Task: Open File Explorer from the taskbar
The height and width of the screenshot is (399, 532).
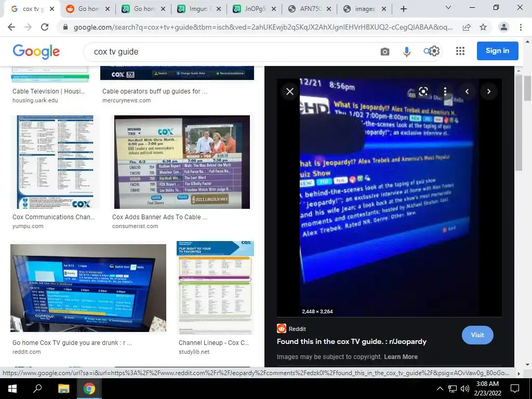Action: 63,389
